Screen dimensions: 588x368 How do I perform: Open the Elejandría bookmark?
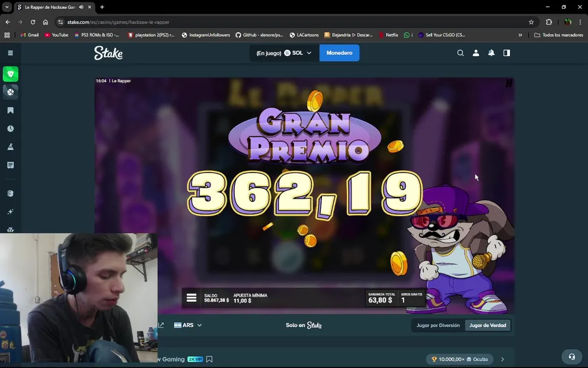click(x=349, y=35)
